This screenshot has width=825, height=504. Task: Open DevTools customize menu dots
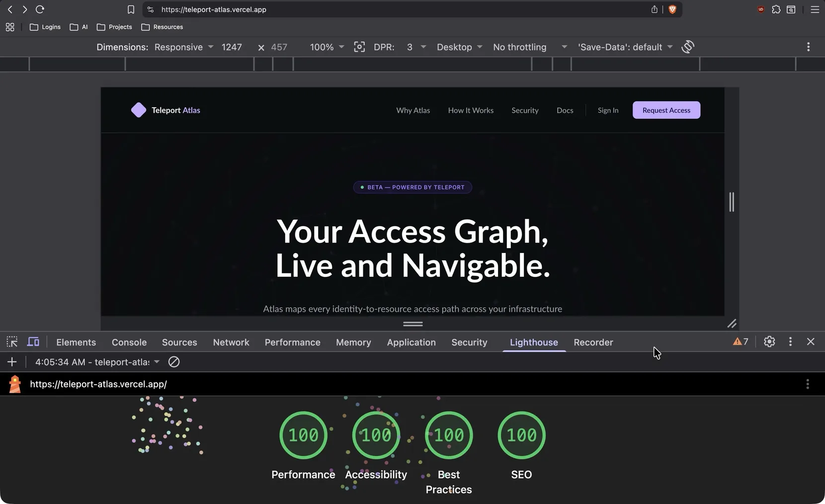(791, 341)
